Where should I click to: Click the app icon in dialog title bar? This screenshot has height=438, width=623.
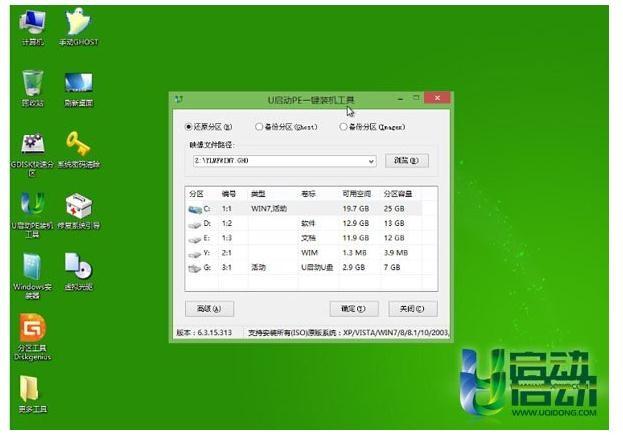click(178, 99)
